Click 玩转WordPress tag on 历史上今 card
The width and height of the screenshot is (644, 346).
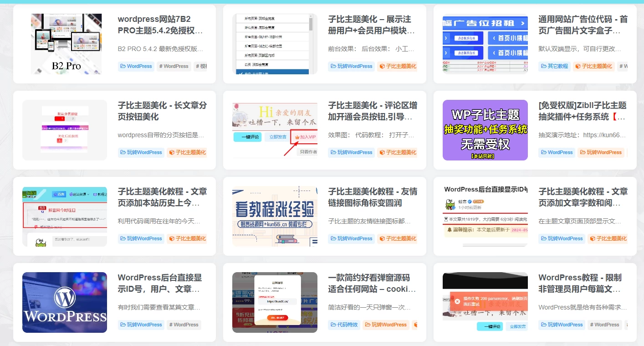click(141, 238)
